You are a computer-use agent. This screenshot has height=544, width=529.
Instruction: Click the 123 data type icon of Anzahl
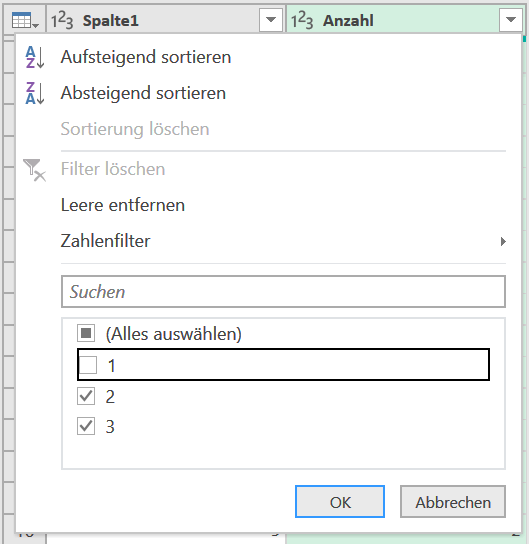click(302, 20)
